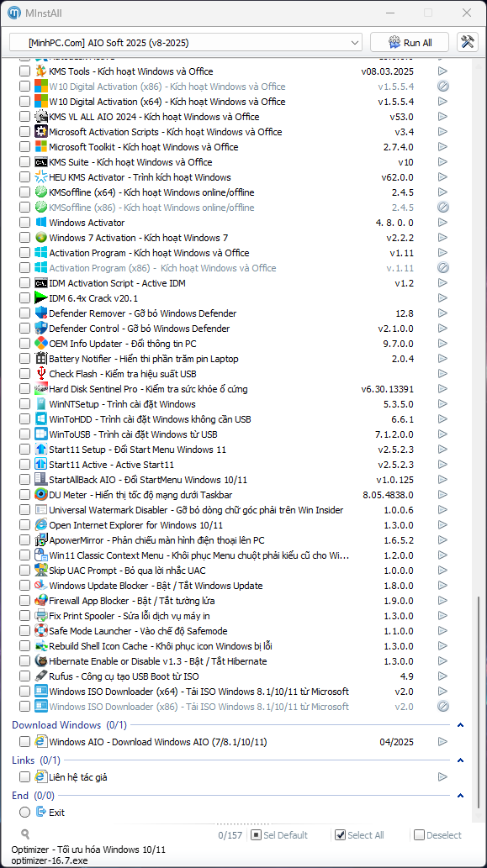This screenshot has width=487, height=868.
Task: Click the IDM 6.4x Crack icon
Action: 41,298
